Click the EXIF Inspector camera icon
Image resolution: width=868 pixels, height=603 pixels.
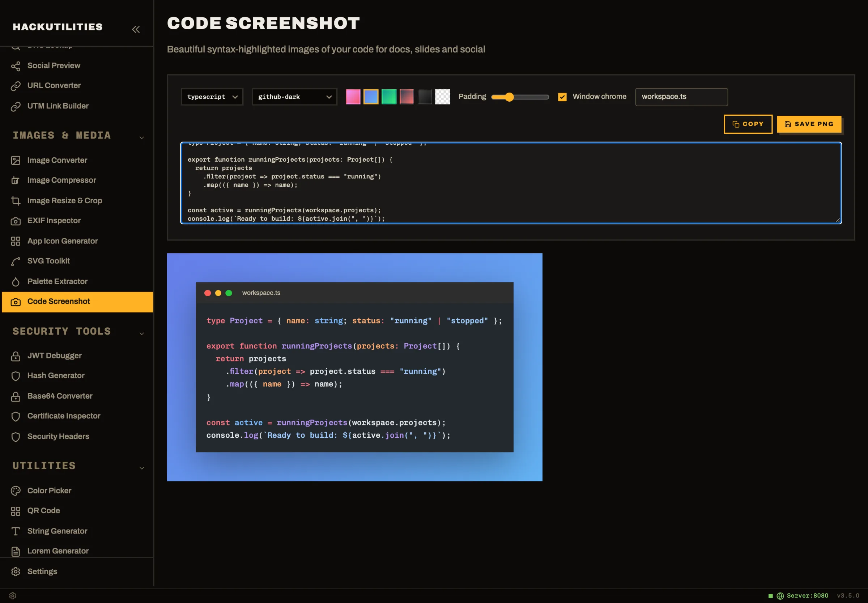click(x=16, y=221)
